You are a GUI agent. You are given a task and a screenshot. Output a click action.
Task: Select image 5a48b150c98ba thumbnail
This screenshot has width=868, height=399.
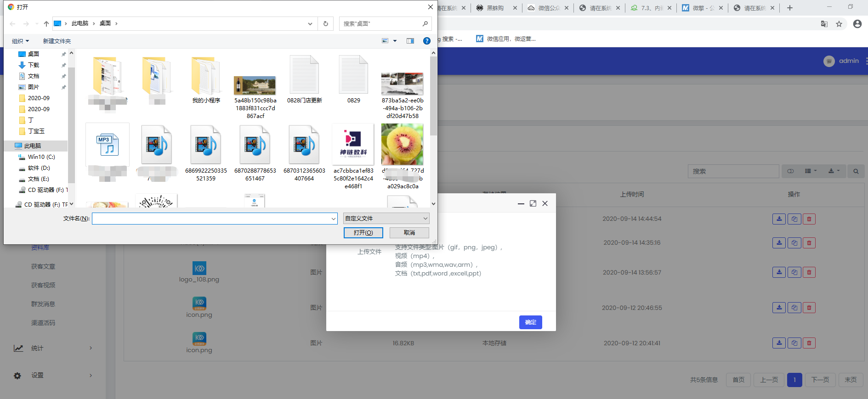click(x=255, y=85)
